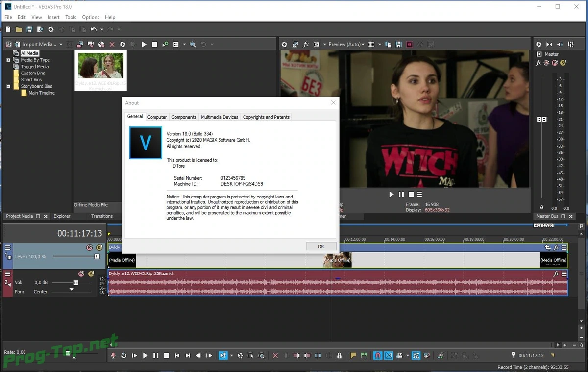
Task: Click the media search magnifier icon
Action: (193, 44)
